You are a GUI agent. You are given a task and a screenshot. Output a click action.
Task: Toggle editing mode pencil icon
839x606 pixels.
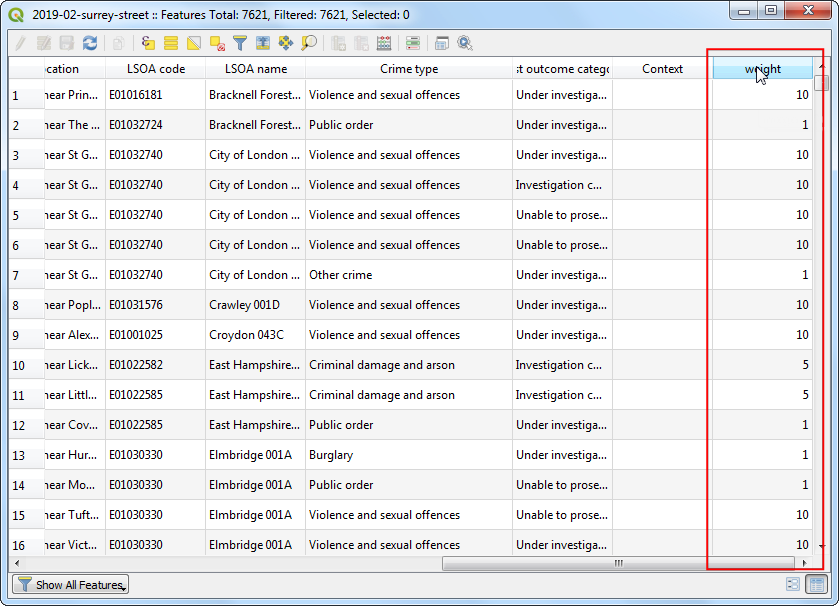[x=20, y=43]
